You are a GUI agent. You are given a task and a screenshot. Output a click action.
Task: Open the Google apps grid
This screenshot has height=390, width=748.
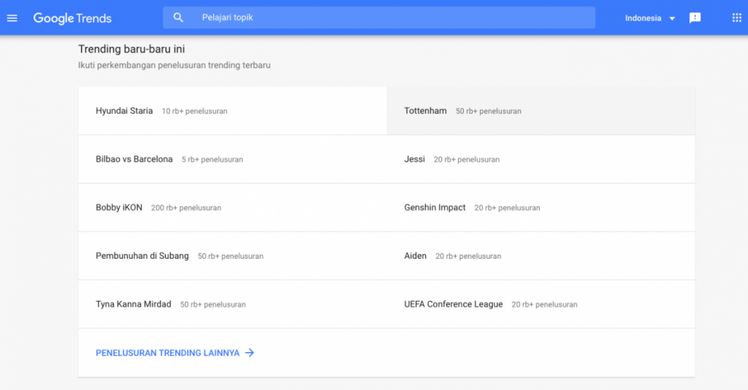pos(737,18)
